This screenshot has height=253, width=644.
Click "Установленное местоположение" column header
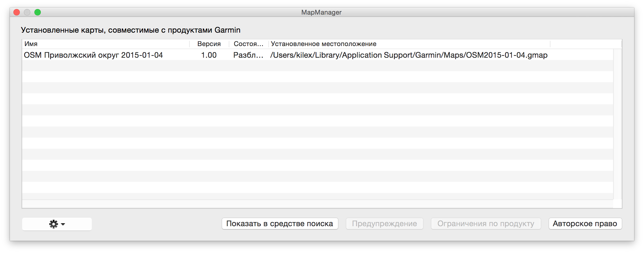[409, 44]
